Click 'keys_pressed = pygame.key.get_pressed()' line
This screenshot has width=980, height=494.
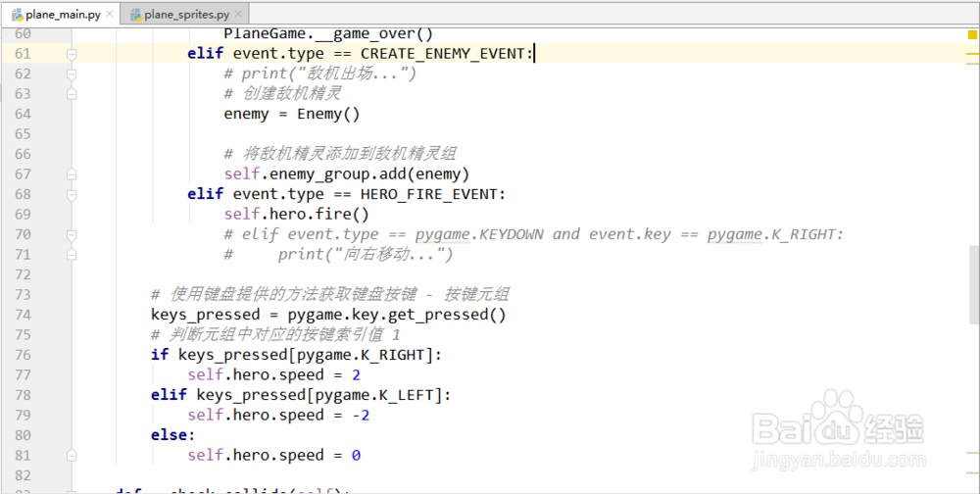tap(328, 315)
